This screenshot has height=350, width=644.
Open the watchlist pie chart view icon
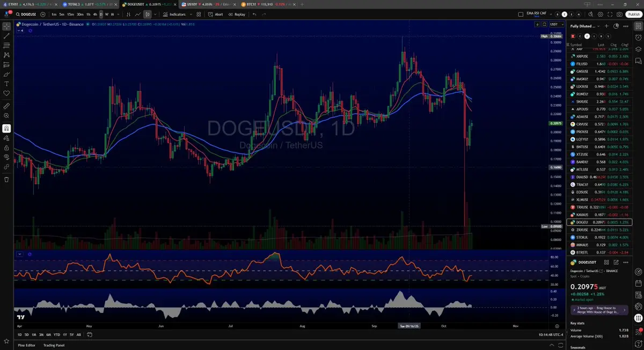616,26
